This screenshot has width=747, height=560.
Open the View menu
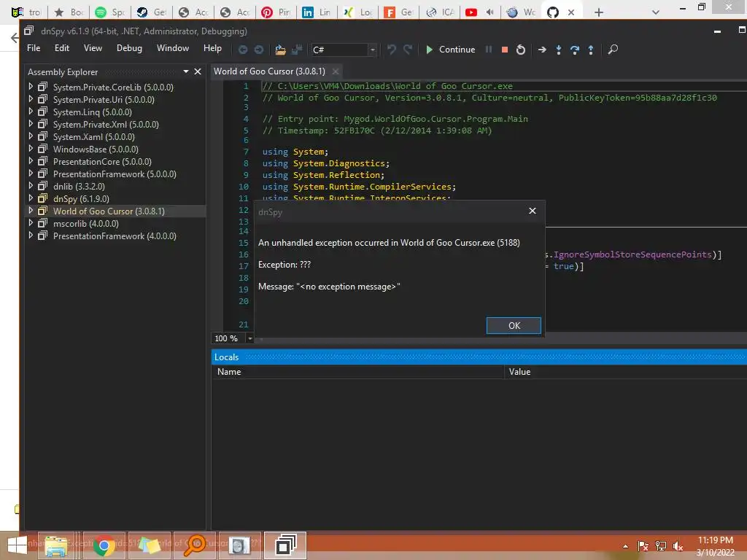(93, 48)
